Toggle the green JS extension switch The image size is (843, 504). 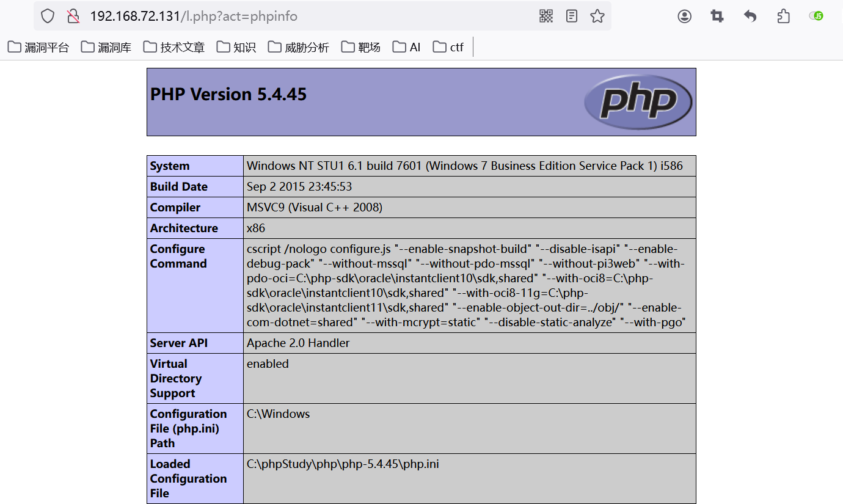point(816,16)
